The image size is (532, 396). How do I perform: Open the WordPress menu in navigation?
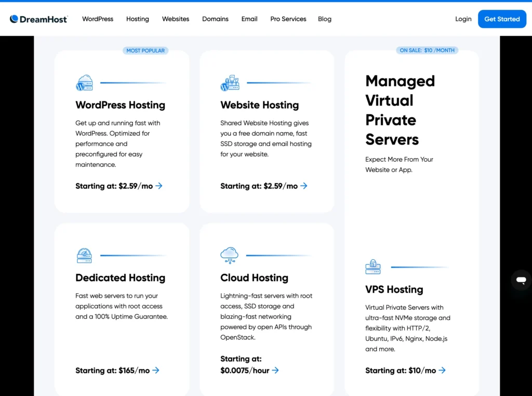point(98,19)
